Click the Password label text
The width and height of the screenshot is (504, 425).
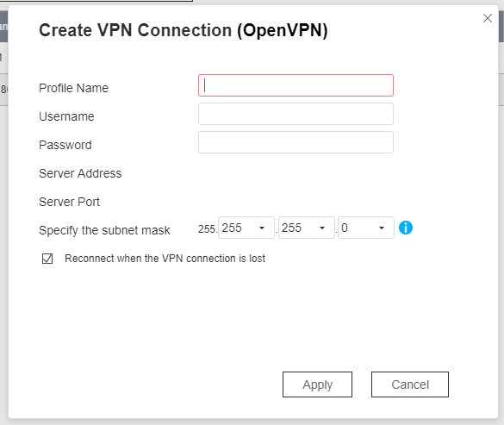click(x=65, y=145)
